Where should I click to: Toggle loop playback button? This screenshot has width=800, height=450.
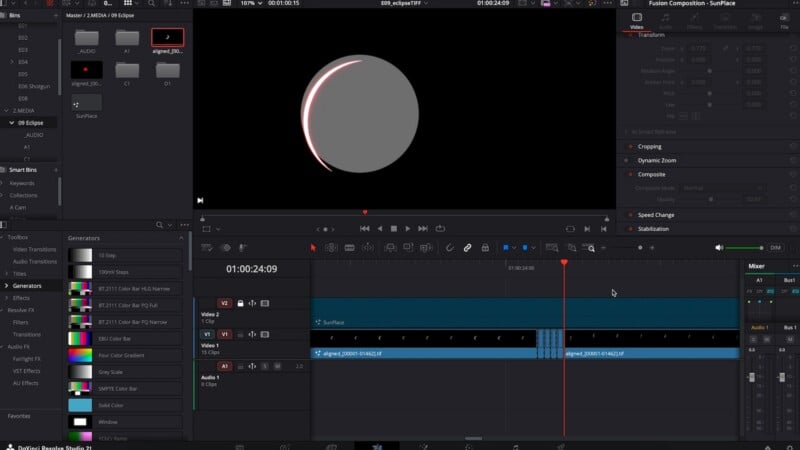click(440, 229)
